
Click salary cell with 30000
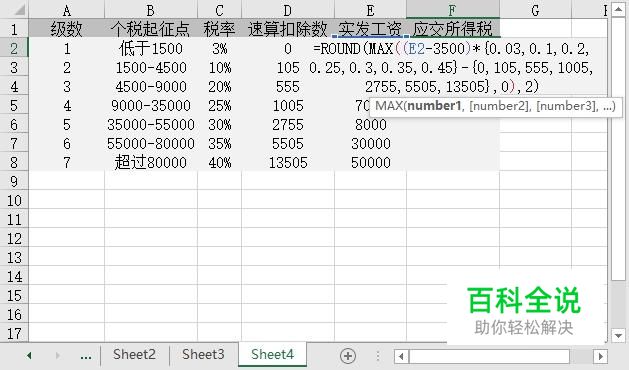(x=370, y=143)
